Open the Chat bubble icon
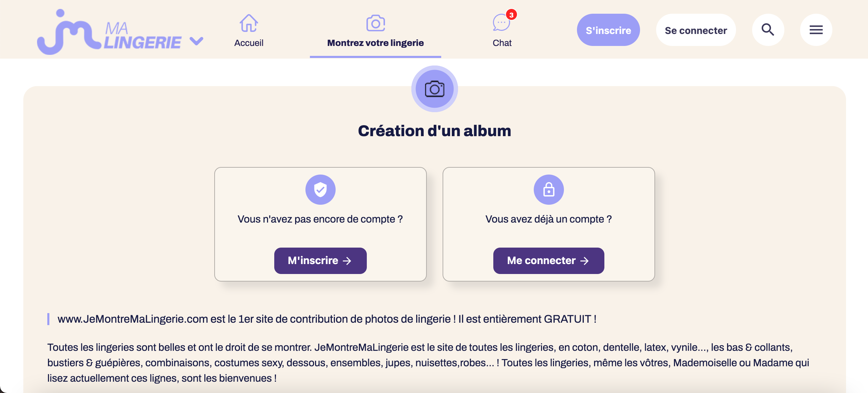The image size is (868, 393). (501, 23)
